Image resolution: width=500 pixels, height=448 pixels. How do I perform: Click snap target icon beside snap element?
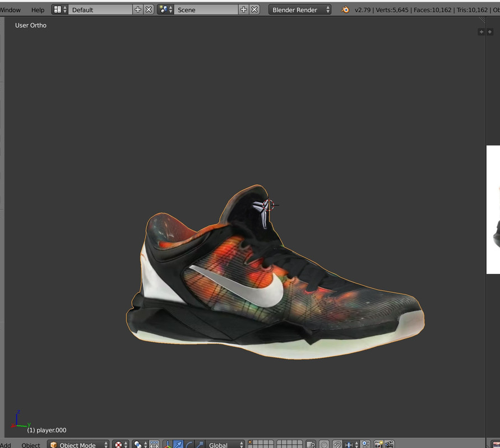[x=365, y=445]
